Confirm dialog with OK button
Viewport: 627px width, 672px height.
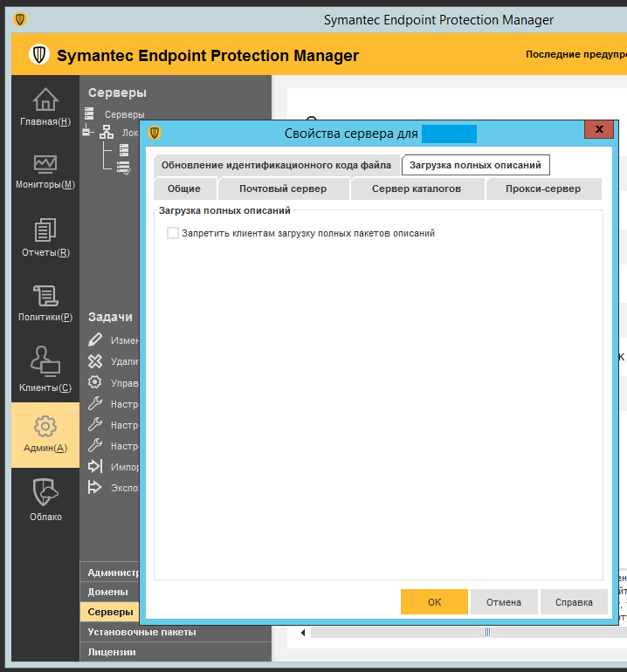pyautogui.click(x=434, y=601)
